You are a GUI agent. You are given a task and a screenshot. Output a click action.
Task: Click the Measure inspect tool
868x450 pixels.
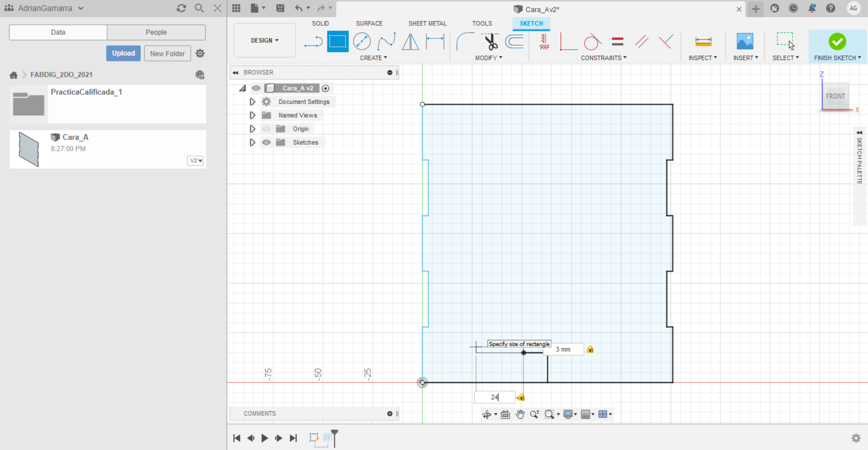(x=703, y=42)
